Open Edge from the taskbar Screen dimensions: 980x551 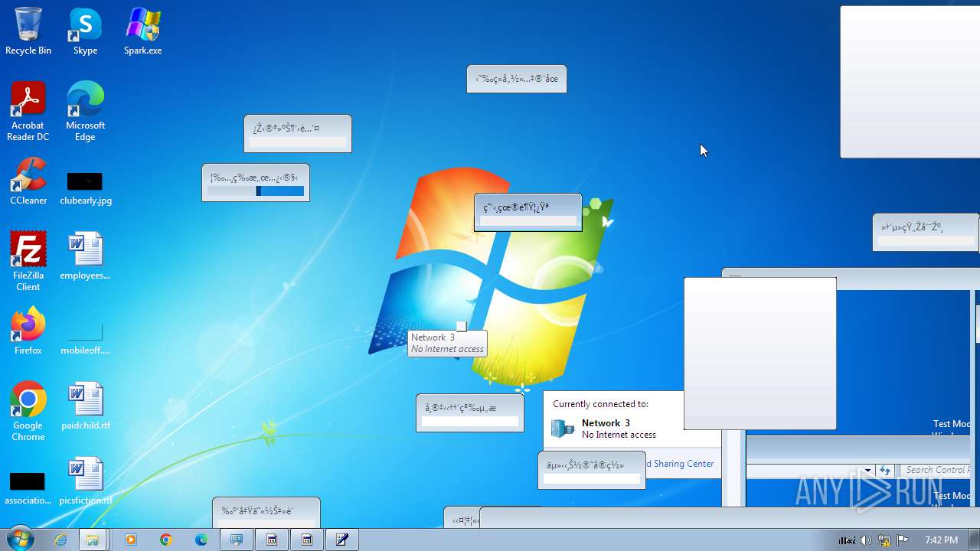pyautogui.click(x=201, y=540)
